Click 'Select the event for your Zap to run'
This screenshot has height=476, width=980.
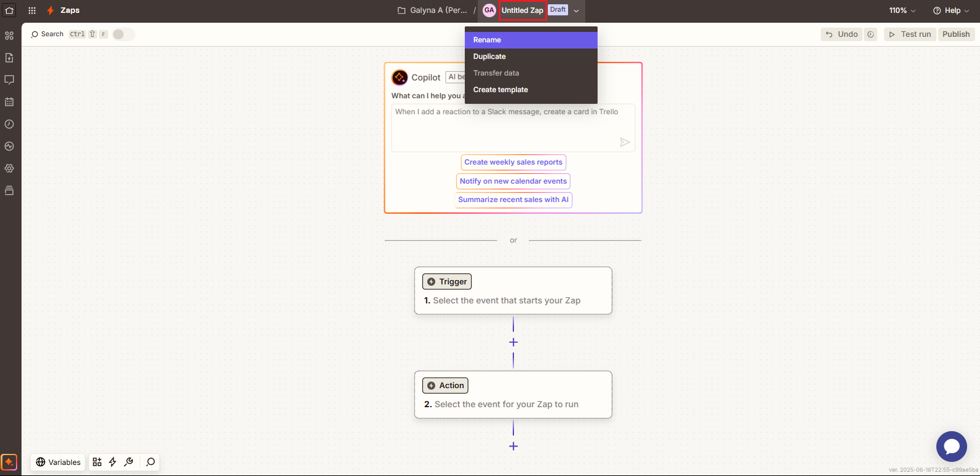click(x=507, y=404)
